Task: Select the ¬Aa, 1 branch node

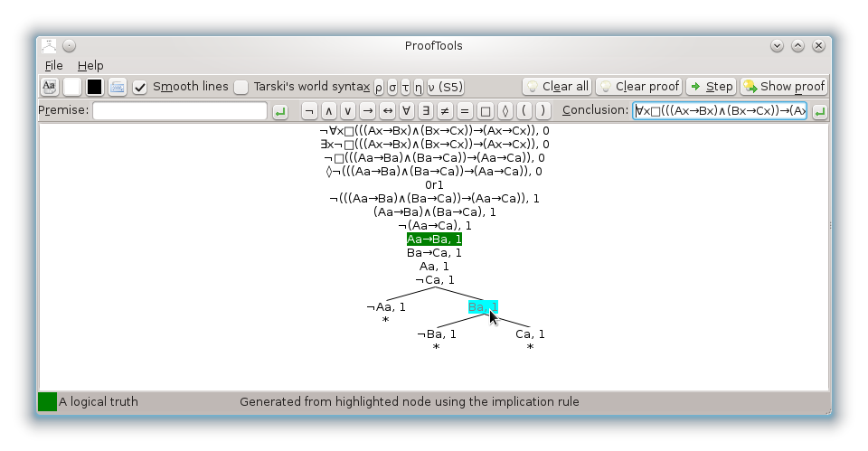Action: click(386, 306)
